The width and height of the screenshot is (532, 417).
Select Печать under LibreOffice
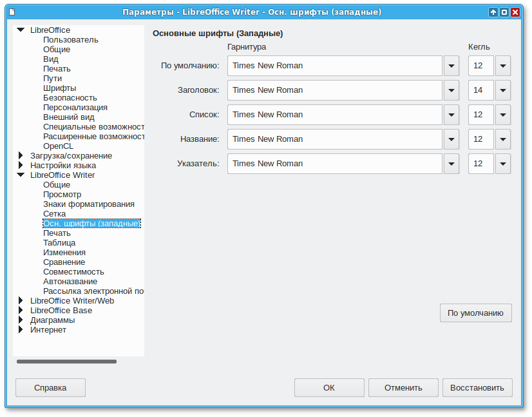coord(57,68)
